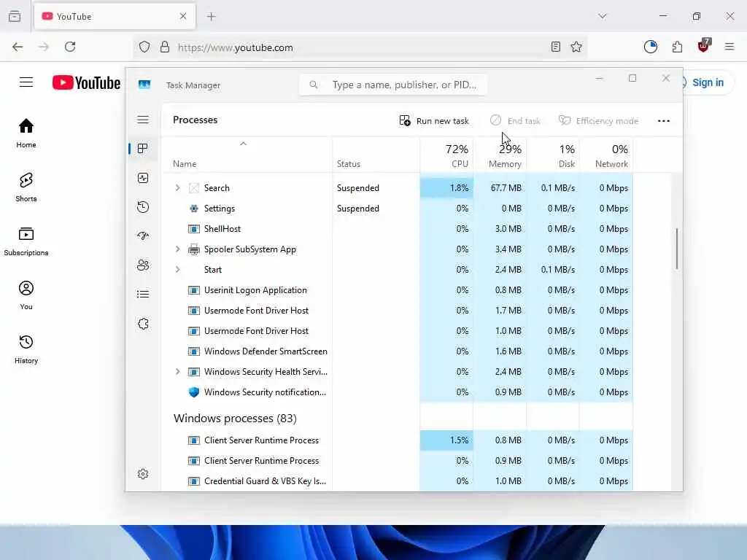
Task: Click the Task Manager vertical scrollbar thumb
Action: coord(676,249)
